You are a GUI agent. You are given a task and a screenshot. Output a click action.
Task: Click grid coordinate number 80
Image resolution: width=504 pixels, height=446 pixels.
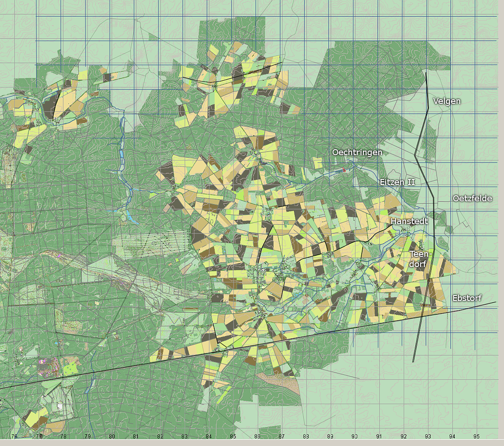[112, 437]
